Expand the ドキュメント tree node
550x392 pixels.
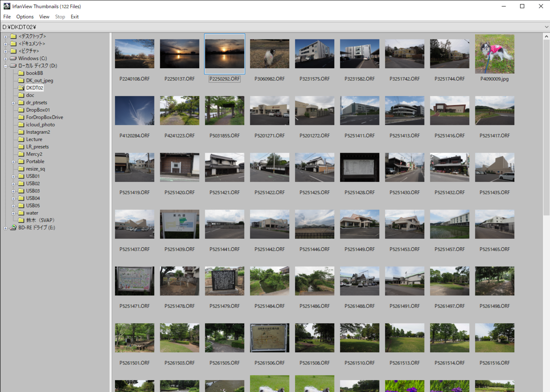click(x=5, y=44)
